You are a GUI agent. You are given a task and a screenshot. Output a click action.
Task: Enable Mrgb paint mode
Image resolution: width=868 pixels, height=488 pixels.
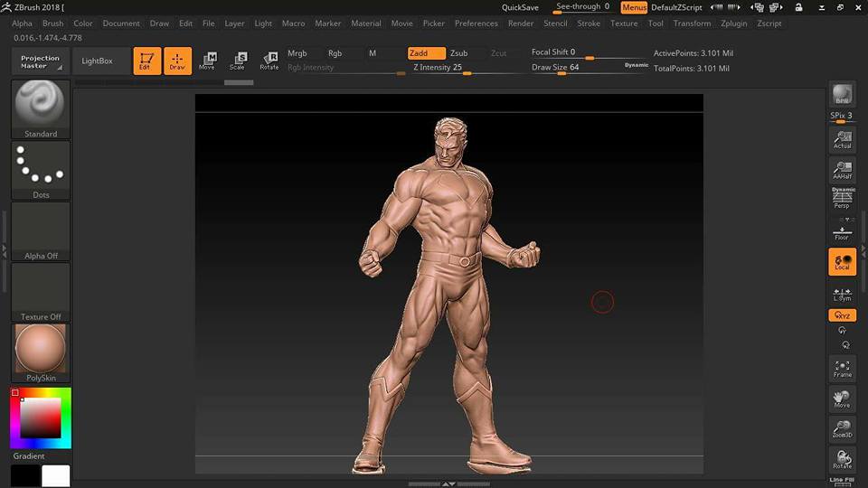pos(297,53)
